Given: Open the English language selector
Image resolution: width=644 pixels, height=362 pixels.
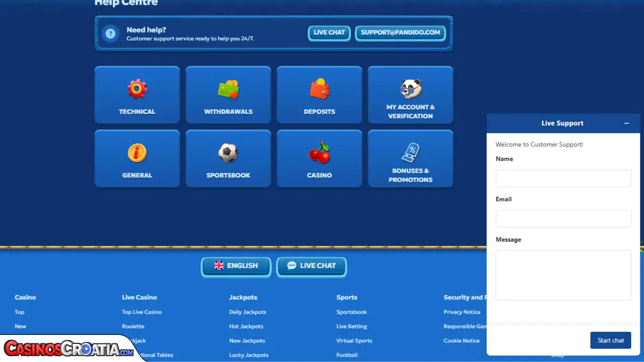Looking at the screenshot, I should (x=236, y=266).
